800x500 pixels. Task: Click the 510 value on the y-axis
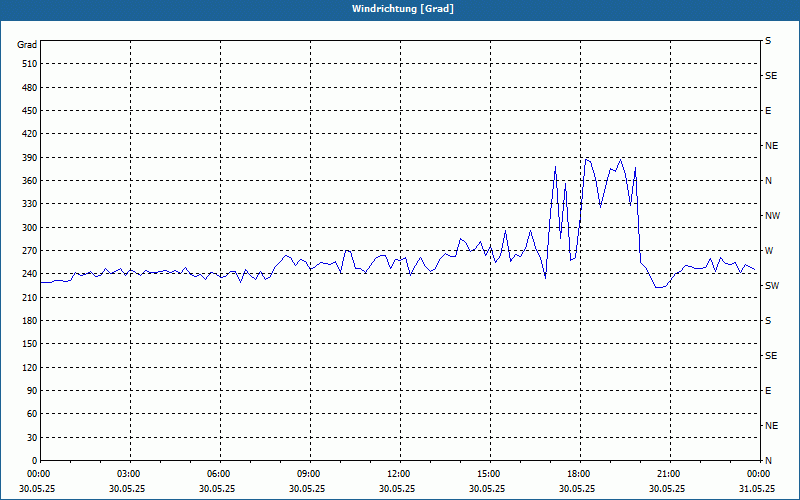pyautogui.click(x=30, y=64)
